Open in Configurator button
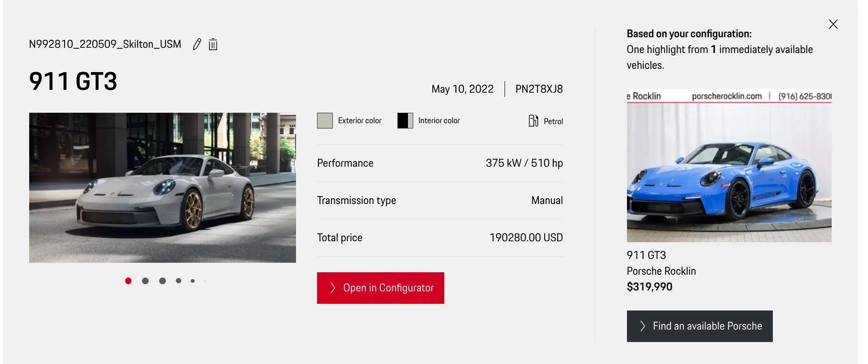Image resolution: width=868 pixels, height=364 pixels. [381, 288]
